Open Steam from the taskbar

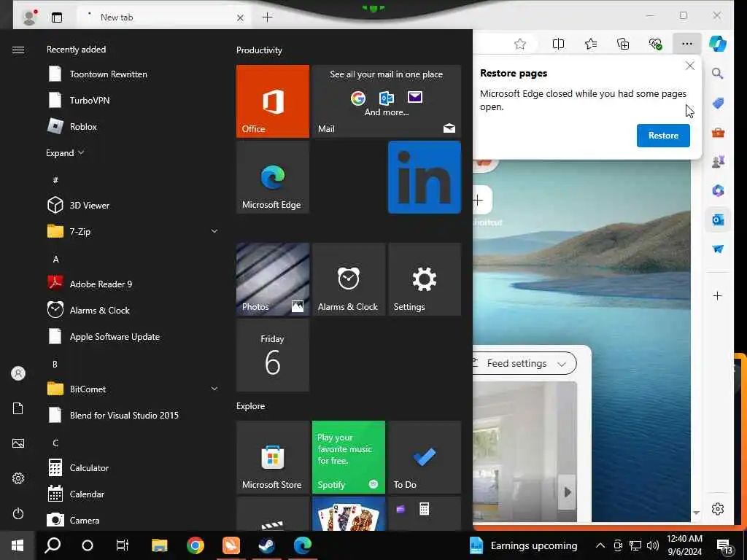(266, 545)
